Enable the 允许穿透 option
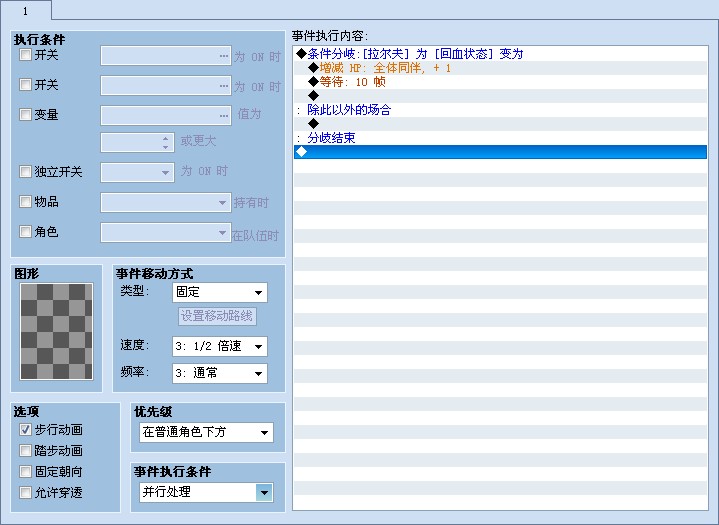Image resolution: width=719 pixels, height=525 pixels. 25,492
